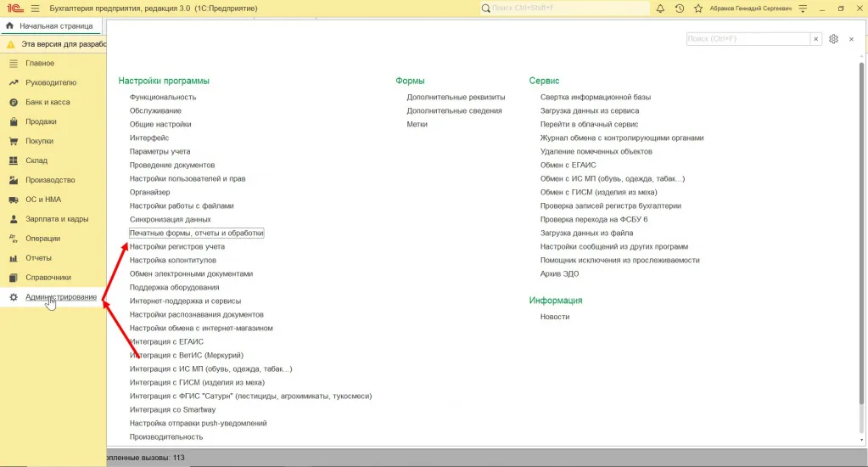Open the ОС и НМА truck section
Image resolution: width=868 pixels, height=467 pixels.
(x=14, y=200)
